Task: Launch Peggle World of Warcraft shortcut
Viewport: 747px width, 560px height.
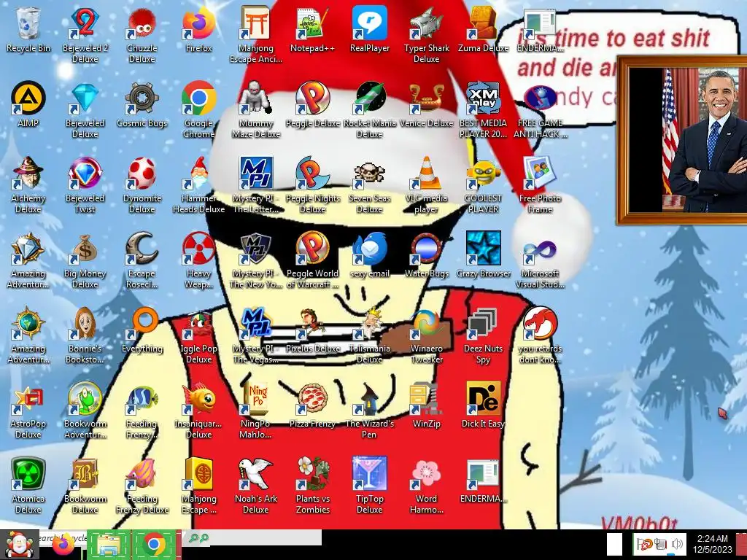Action: pyautogui.click(x=312, y=261)
